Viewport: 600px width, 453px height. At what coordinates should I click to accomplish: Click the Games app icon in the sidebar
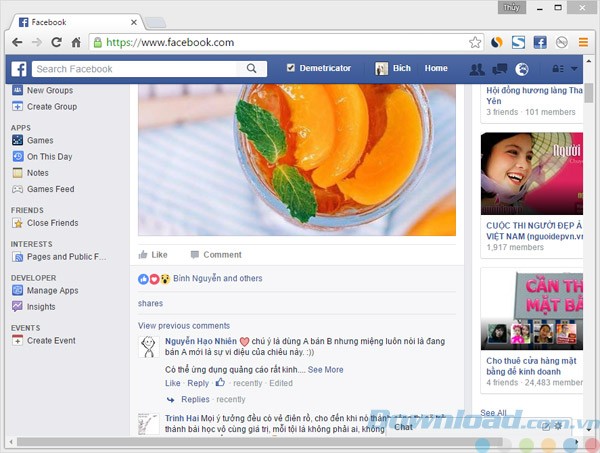tap(18, 140)
